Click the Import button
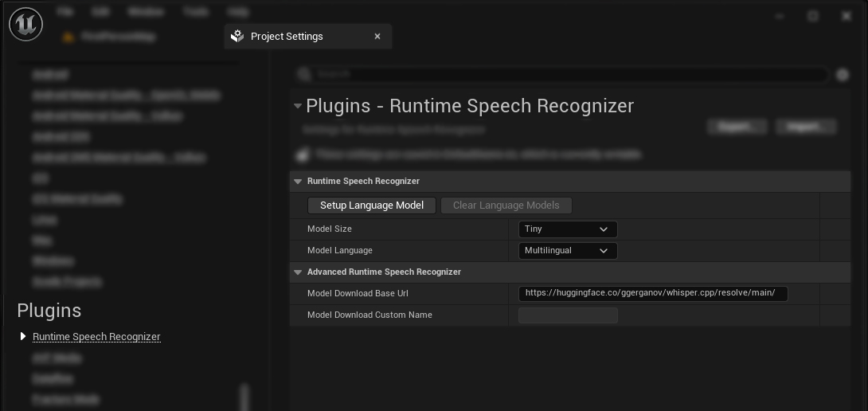 pyautogui.click(x=804, y=127)
